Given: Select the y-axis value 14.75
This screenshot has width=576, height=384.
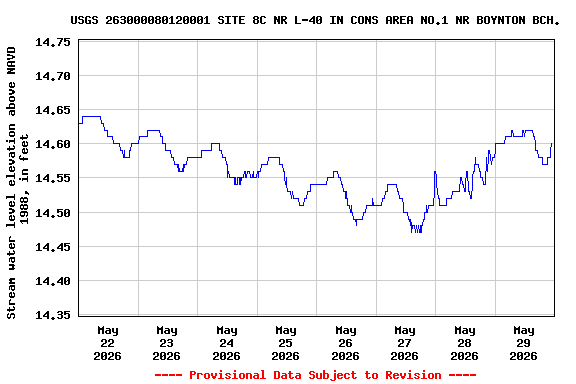Looking at the screenshot, I should coord(53,42).
